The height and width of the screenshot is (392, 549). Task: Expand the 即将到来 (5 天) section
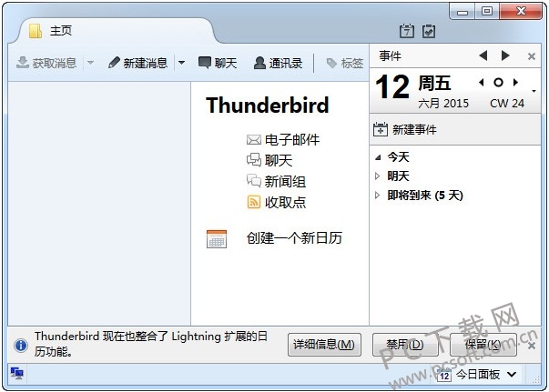pos(378,196)
